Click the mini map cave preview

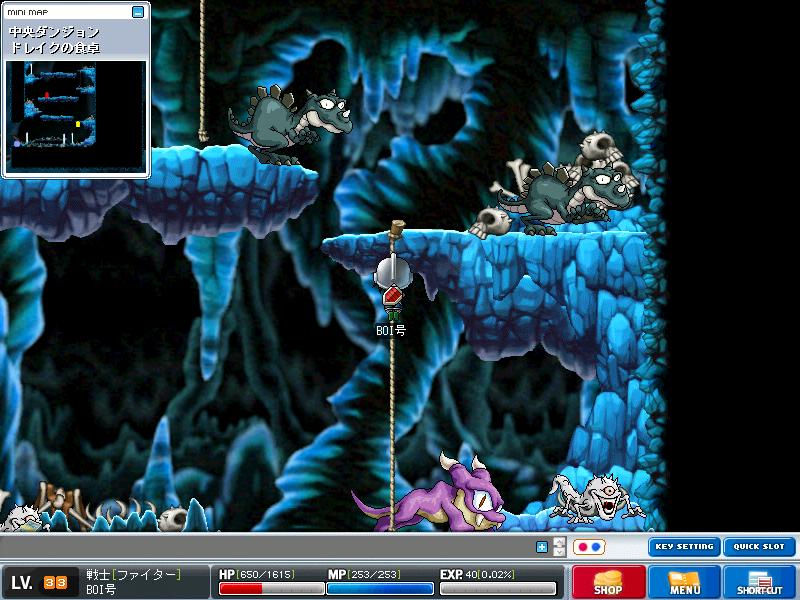click(x=77, y=115)
